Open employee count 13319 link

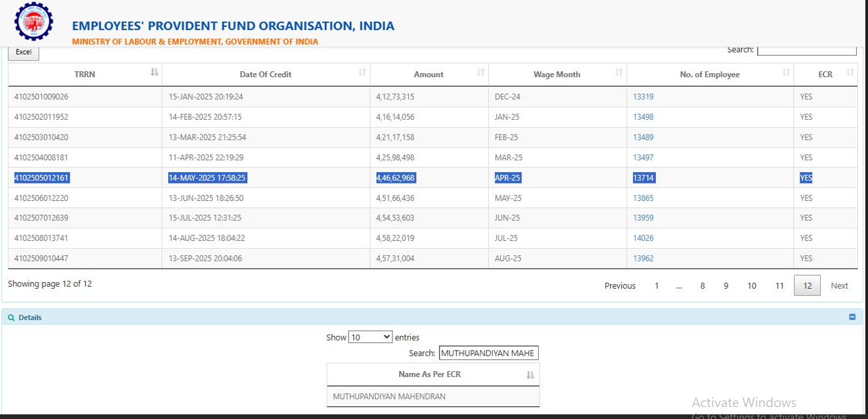pyautogui.click(x=643, y=96)
